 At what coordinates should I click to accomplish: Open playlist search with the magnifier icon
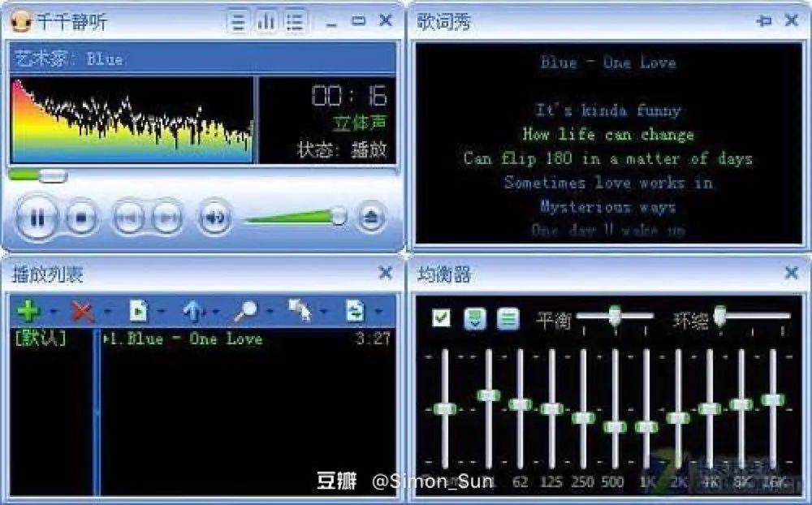248,310
